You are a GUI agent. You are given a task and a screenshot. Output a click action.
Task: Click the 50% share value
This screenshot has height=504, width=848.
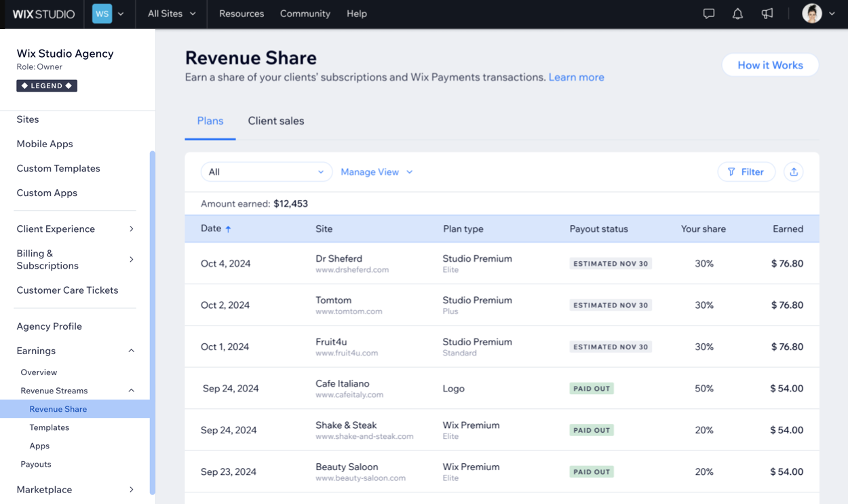[x=704, y=389]
